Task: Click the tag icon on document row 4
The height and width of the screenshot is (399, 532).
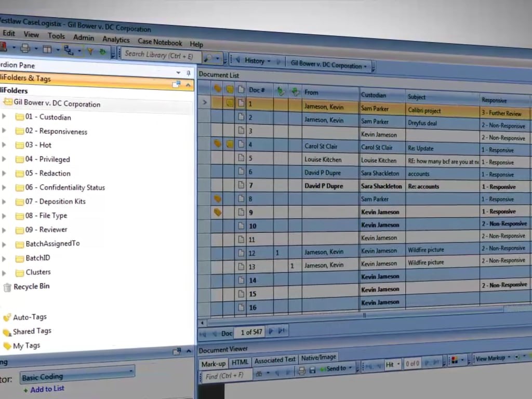Action: (x=218, y=143)
